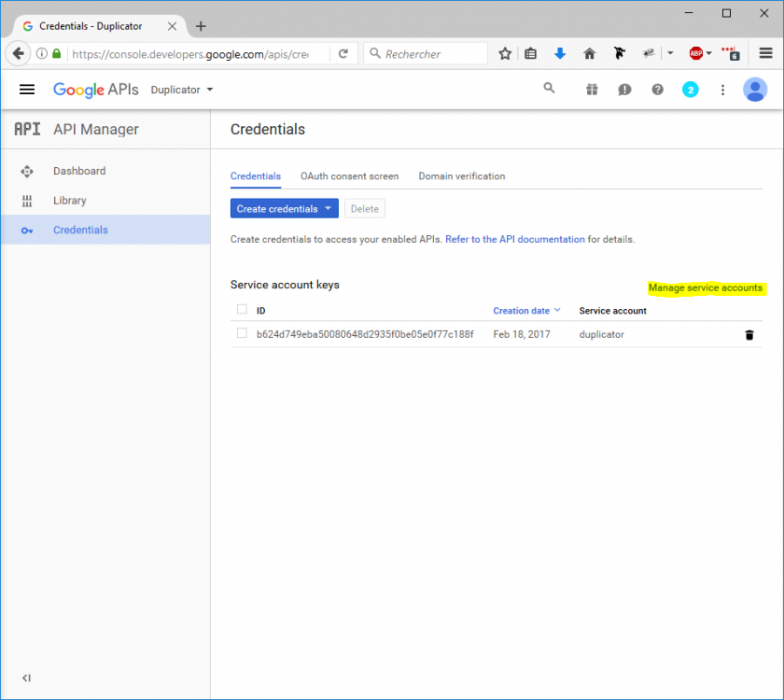The width and height of the screenshot is (784, 700).
Task: Click the user account avatar
Action: tap(754, 90)
